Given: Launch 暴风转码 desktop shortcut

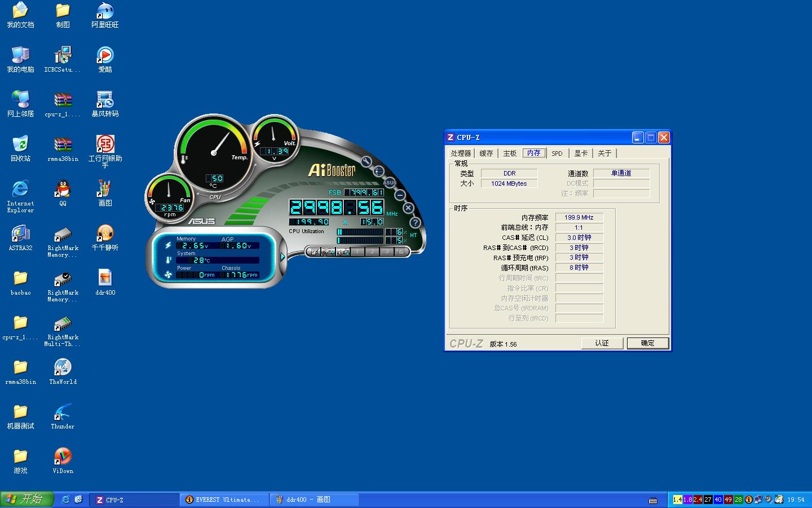Looking at the screenshot, I should point(105,104).
